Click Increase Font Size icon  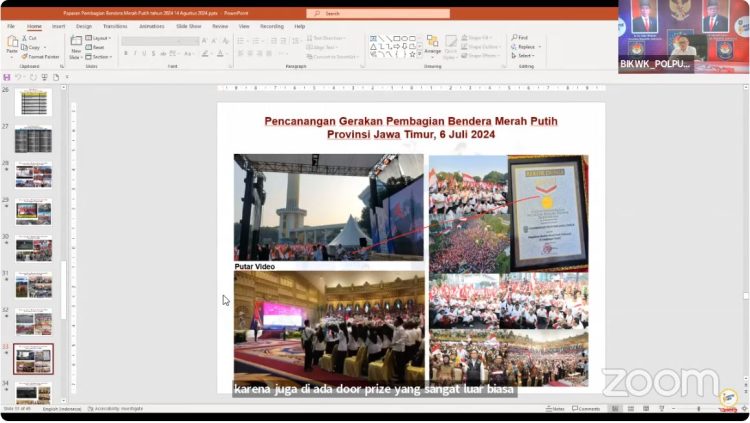[x=204, y=41]
